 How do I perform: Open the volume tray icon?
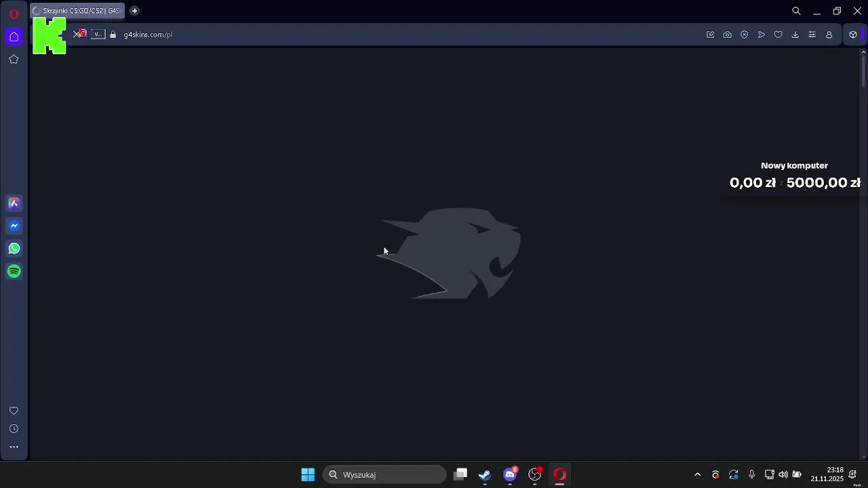click(x=783, y=474)
